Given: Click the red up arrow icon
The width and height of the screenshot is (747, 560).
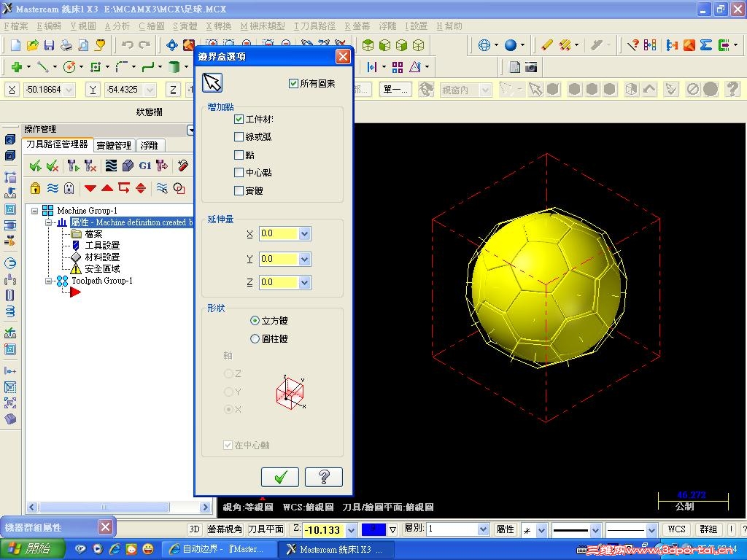Looking at the screenshot, I should click(x=107, y=188).
